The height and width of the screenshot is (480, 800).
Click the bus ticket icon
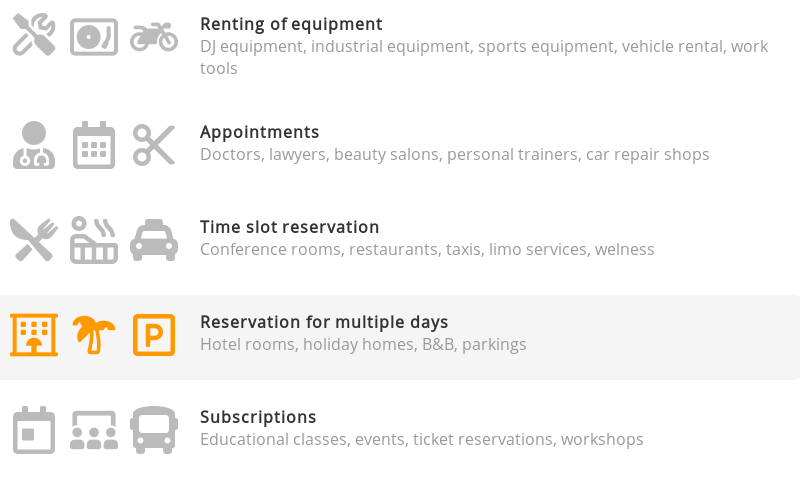(x=154, y=430)
